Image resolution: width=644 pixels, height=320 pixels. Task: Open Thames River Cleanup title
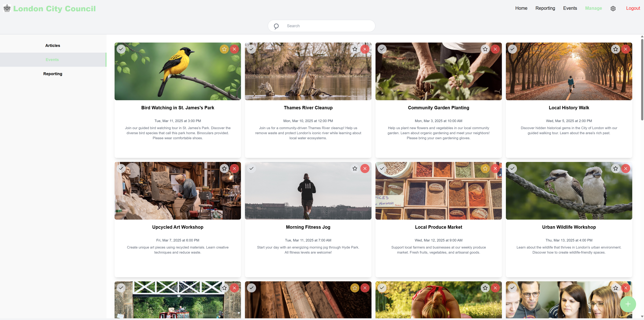click(308, 108)
